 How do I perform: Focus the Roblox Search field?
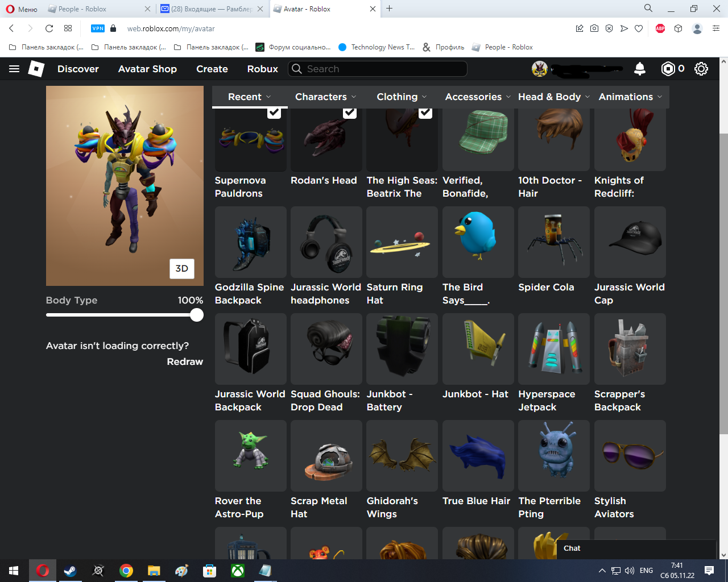coord(378,69)
